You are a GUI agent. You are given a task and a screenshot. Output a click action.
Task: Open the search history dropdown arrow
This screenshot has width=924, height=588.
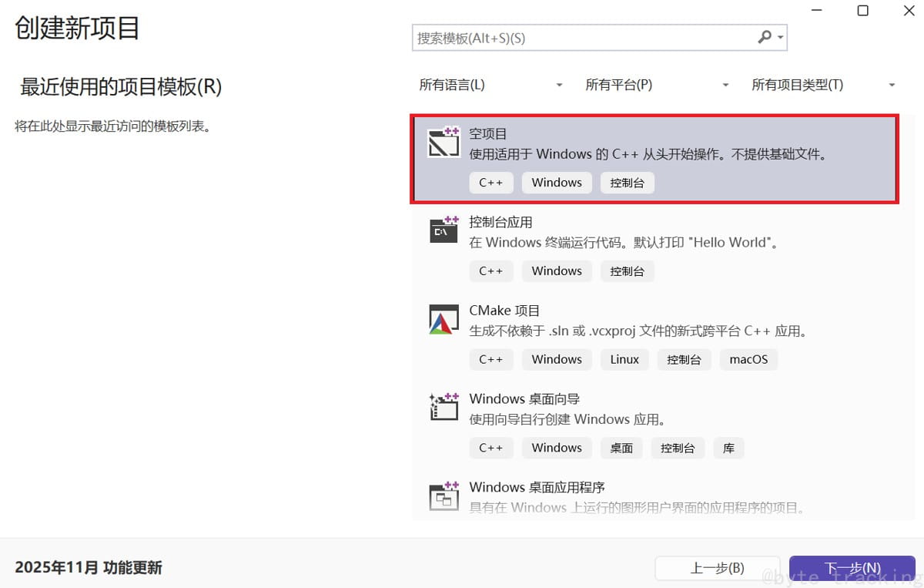pos(779,37)
